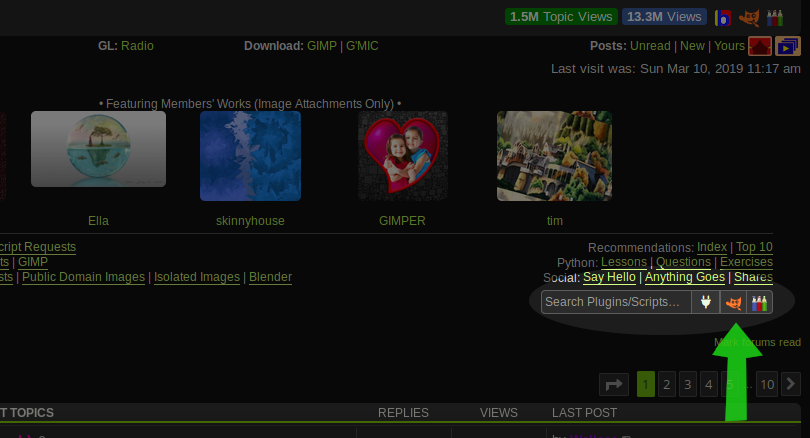This screenshot has width=810, height=438.
Task: Select page 1 in pagination
Action: point(646,384)
